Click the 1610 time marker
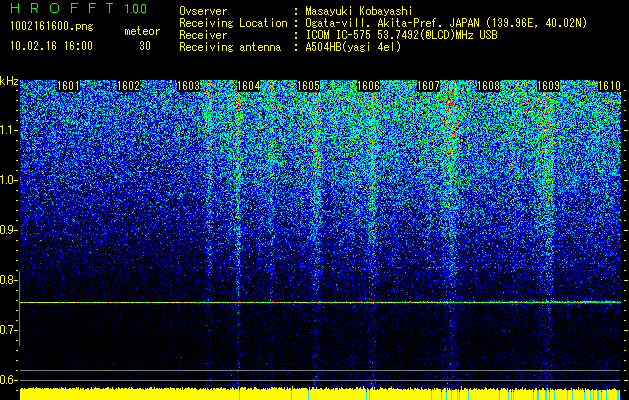 tap(609, 86)
